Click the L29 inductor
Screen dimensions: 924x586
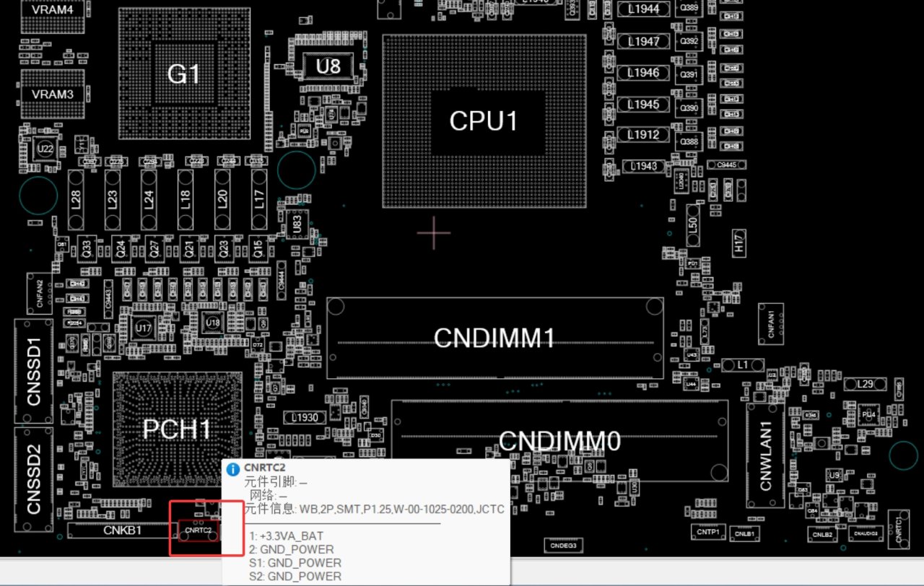pyautogui.click(x=864, y=385)
